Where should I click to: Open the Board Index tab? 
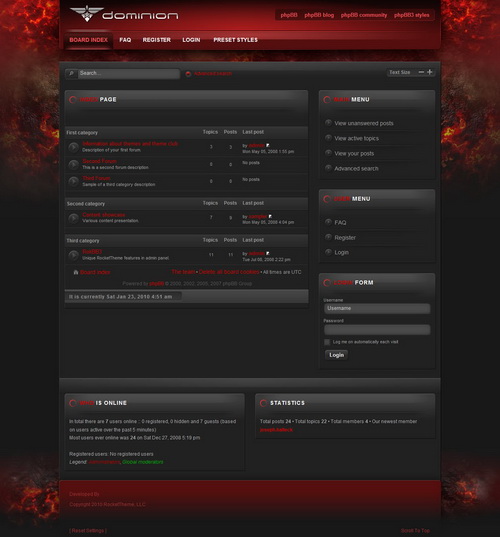coord(88,40)
